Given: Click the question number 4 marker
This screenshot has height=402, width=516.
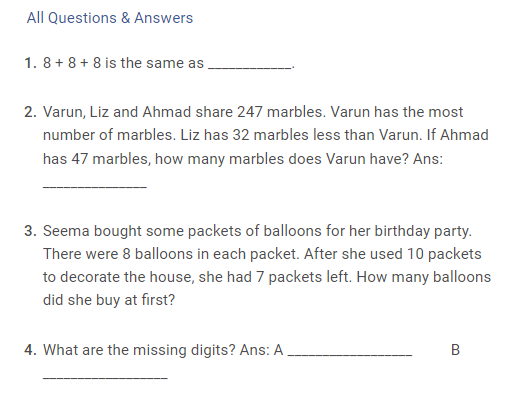Looking at the screenshot, I should click(30, 350).
